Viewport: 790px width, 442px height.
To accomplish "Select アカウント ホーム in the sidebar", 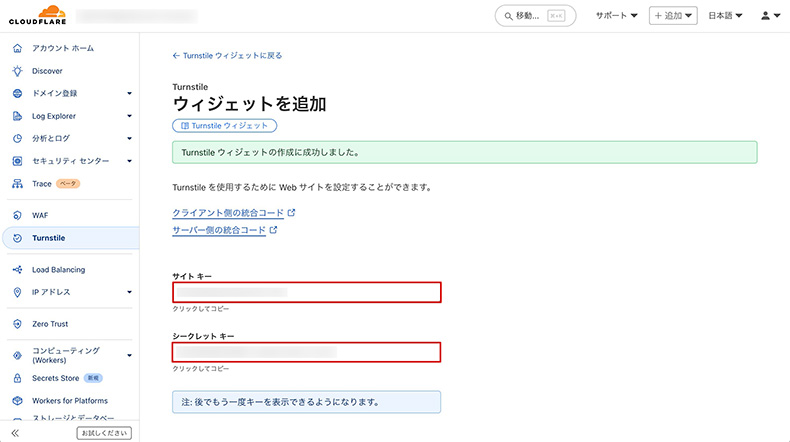I will pos(63,48).
